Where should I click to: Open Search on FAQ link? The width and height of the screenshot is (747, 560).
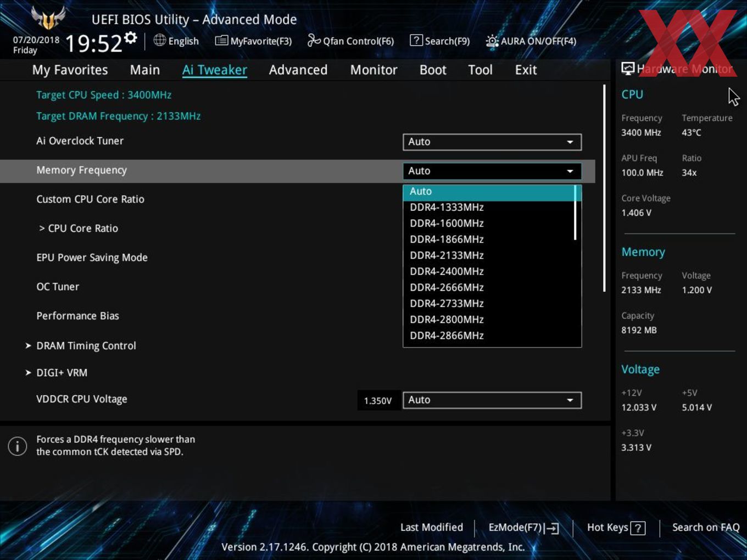coord(706,527)
